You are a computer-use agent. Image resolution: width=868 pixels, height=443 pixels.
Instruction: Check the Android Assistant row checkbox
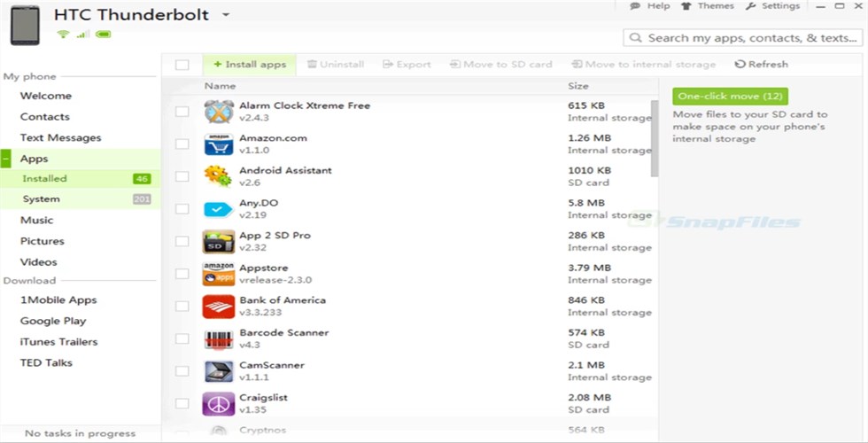[x=182, y=176]
